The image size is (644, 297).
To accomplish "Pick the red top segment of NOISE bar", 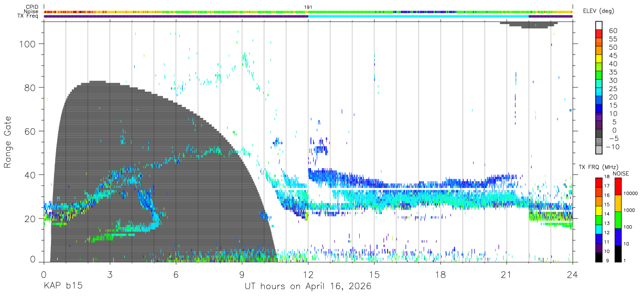I will point(618,186).
